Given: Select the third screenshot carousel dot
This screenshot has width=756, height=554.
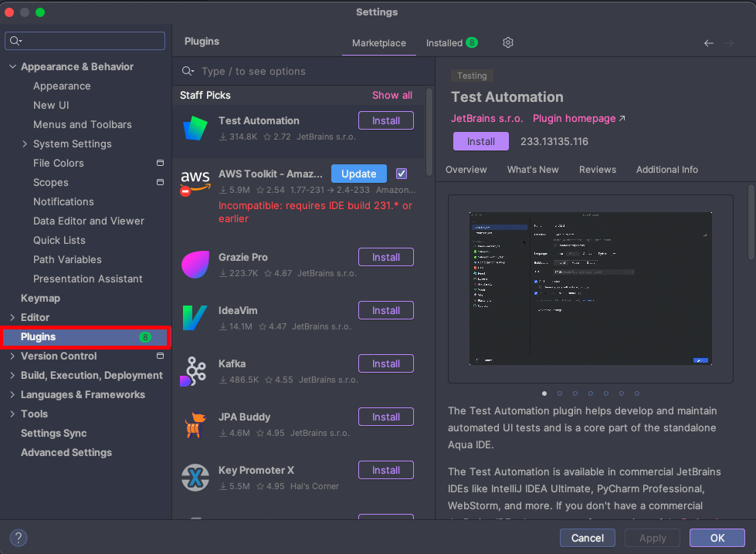Looking at the screenshot, I should tap(575, 394).
